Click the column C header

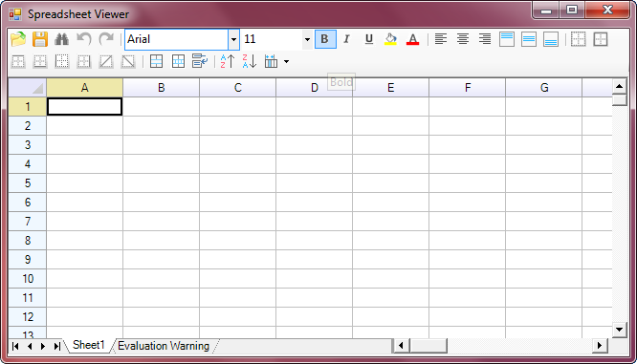[x=237, y=88]
